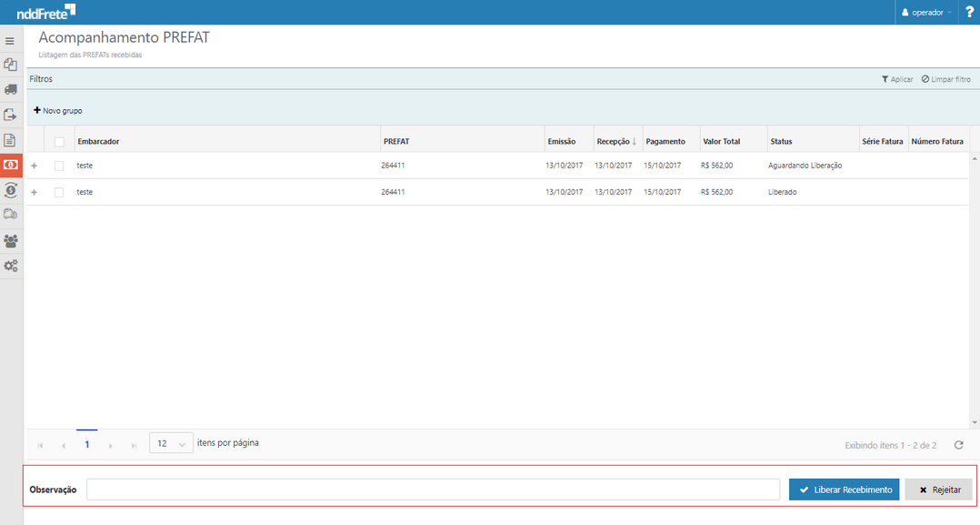Check the box for the Aguardando Liberação row

tap(59, 166)
